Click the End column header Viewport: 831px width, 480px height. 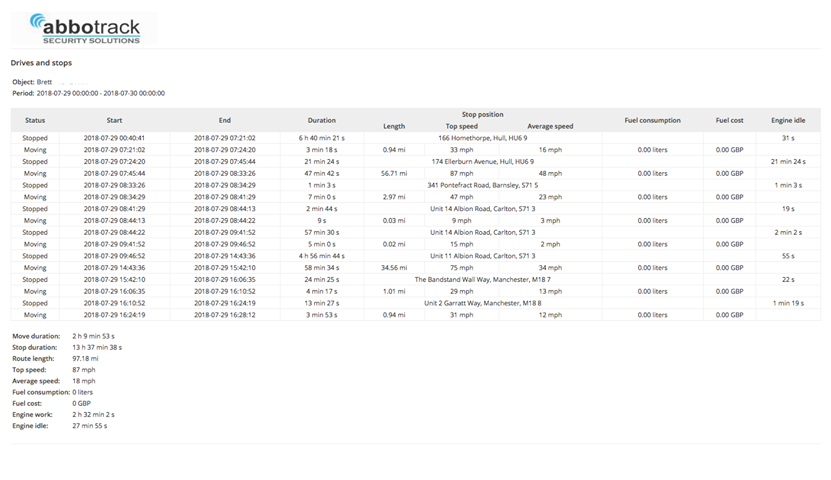coord(224,120)
